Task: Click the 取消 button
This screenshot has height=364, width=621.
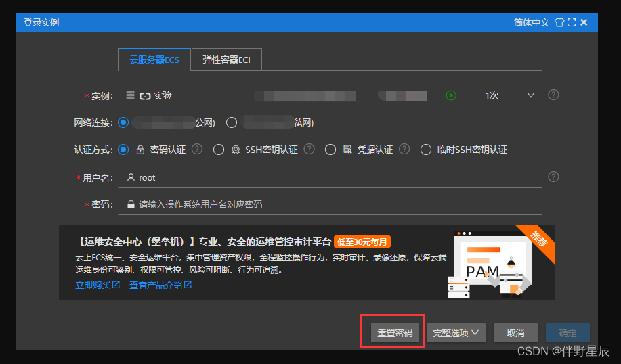Action: [515, 333]
